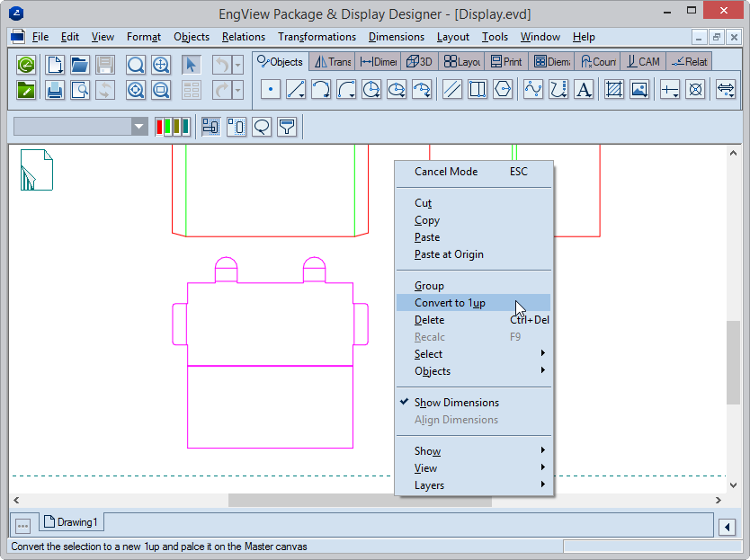Switch to the CAM tab
Screen dimensions: 750x560
pos(643,62)
